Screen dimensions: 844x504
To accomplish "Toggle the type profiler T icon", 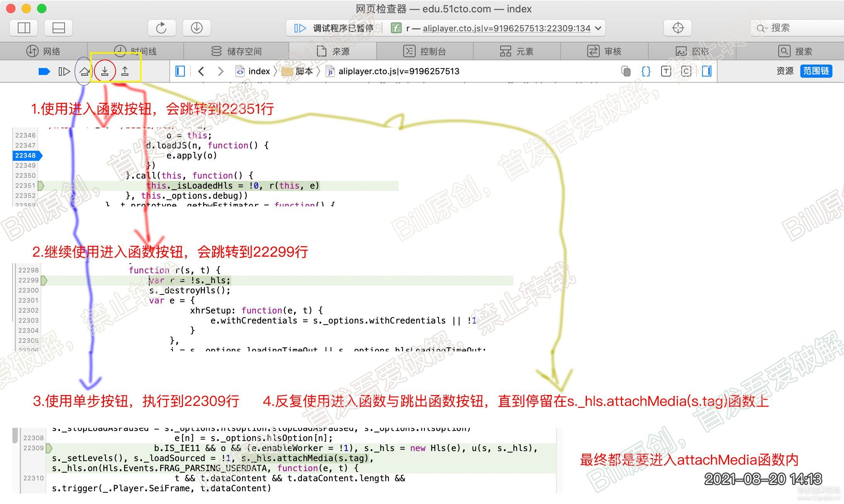I will point(666,71).
